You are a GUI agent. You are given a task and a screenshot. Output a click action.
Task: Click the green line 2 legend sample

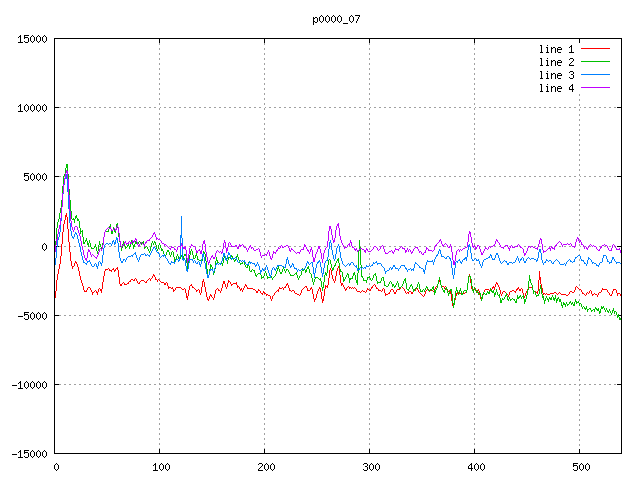(x=596, y=62)
